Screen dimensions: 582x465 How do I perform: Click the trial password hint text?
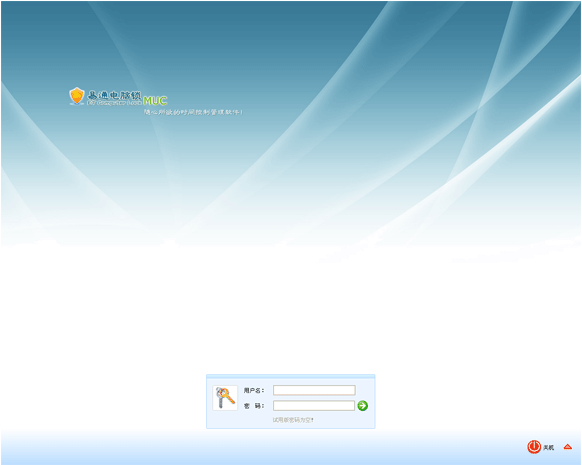293,420
